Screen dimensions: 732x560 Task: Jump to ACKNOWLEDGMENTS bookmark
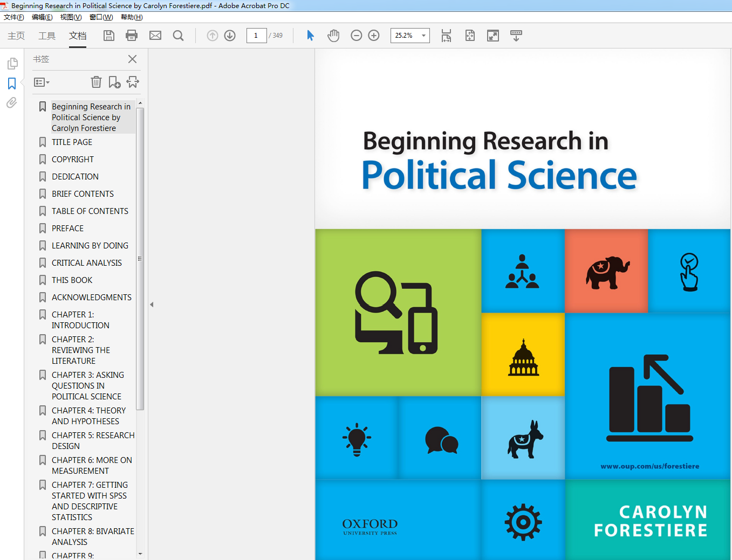tap(92, 298)
